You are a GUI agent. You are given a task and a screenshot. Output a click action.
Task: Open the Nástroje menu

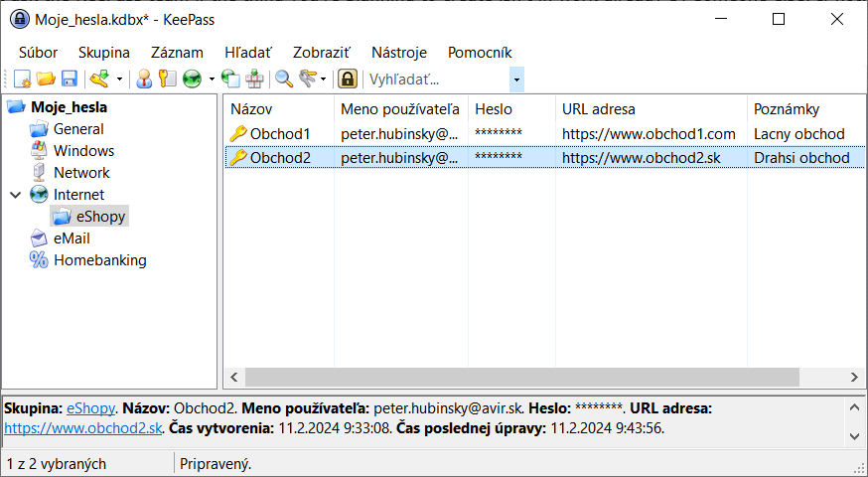(398, 53)
